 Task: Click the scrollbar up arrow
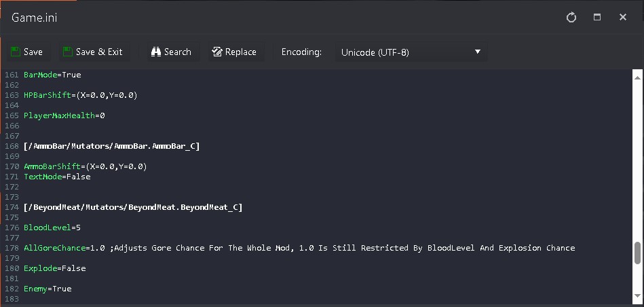[x=637, y=77]
